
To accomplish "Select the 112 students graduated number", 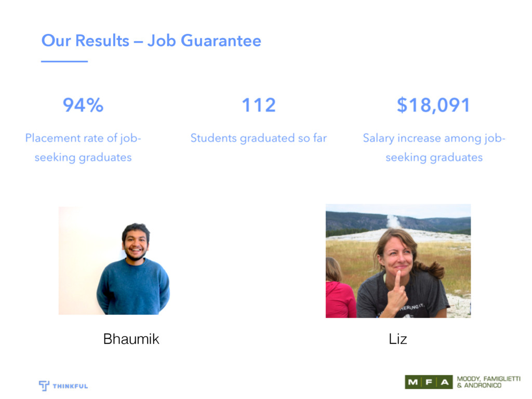I will click(259, 105).
